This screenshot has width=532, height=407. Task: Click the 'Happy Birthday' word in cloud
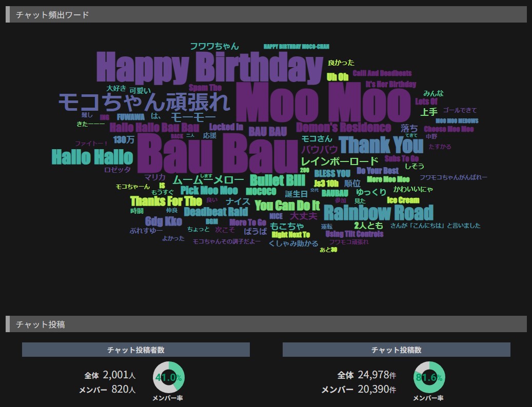point(210,68)
